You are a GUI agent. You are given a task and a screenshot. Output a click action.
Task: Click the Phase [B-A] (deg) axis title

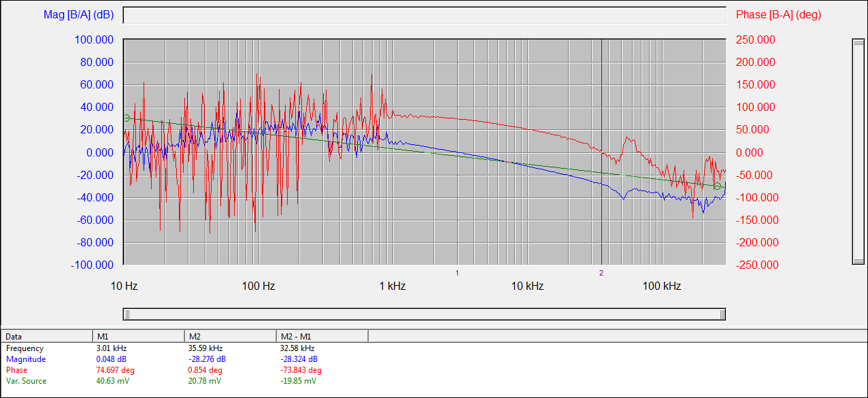click(780, 14)
